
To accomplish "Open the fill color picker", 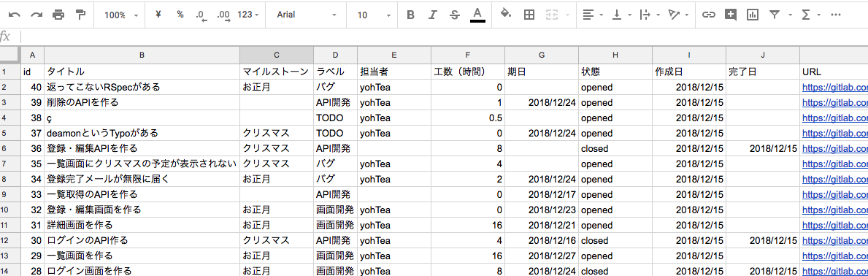I will 505,15.
